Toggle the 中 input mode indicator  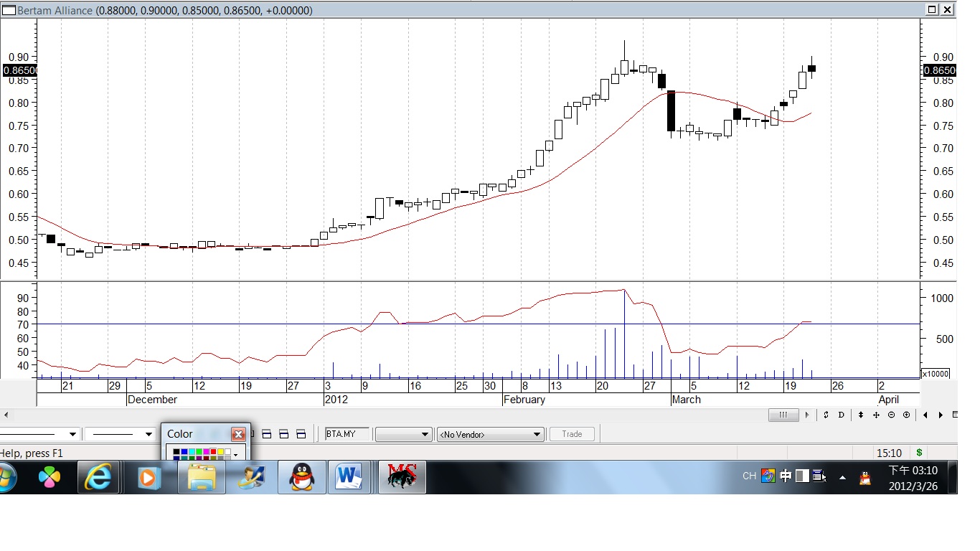(x=786, y=476)
